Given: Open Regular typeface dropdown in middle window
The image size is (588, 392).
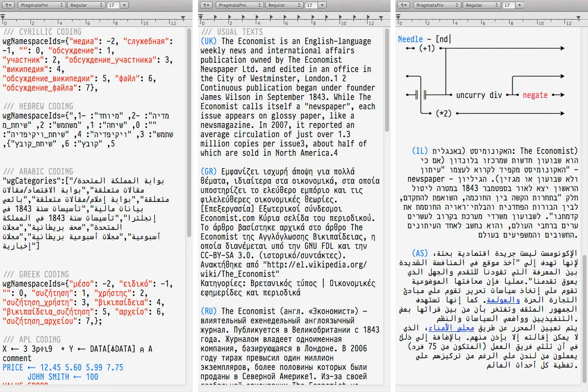Looking at the screenshot, I should 284,5.
